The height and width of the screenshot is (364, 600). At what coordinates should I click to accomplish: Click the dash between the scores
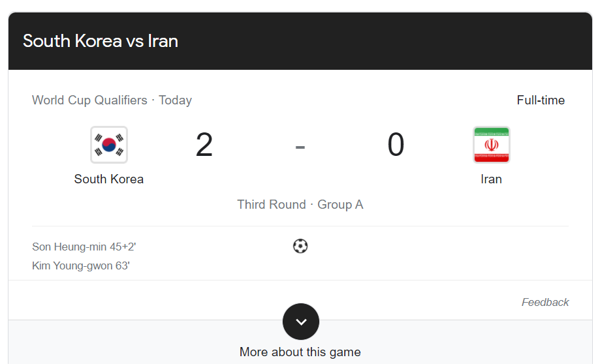pos(300,147)
